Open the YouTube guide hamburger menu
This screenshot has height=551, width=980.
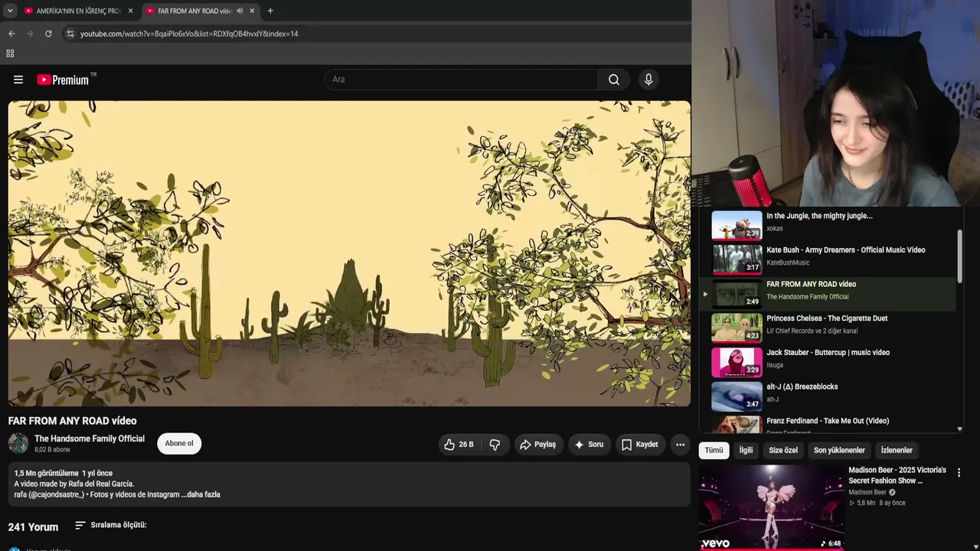click(18, 80)
